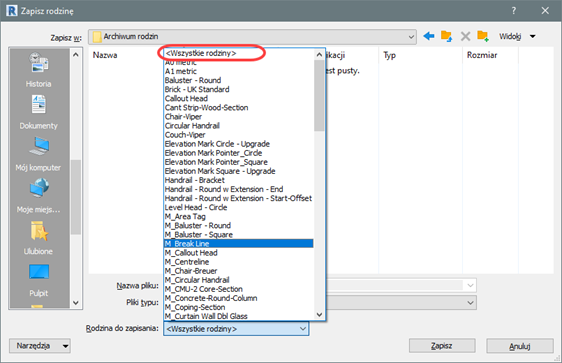Click family list scrollbar down arrow
The height and width of the screenshot is (363, 562).
coord(319,315)
